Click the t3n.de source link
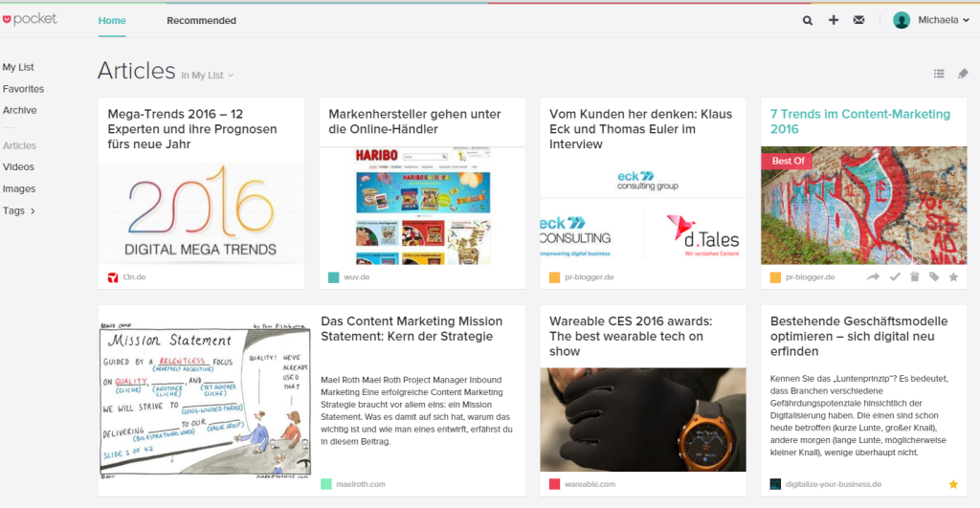The height and width of the screenshot is (508, 980). [134, 276]
